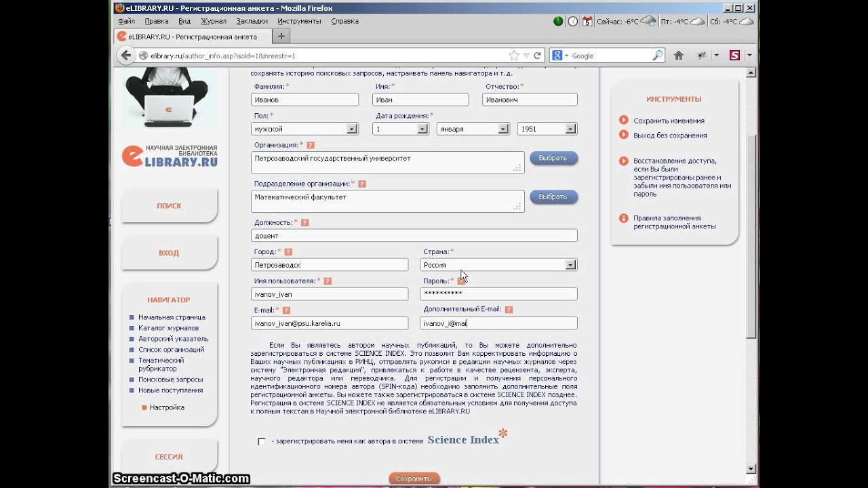This screenshot has height=488, width=868.
Task: Open the Пол gender dropdown
Action: (x=351, y=129)
